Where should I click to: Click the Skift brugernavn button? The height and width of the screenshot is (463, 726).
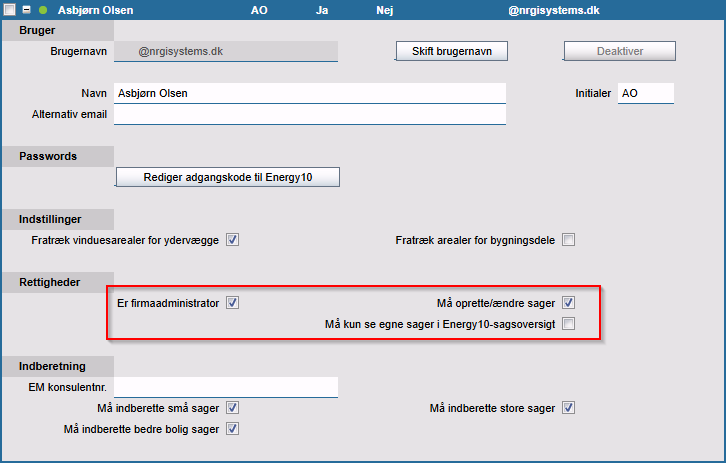tap(452, 51)
